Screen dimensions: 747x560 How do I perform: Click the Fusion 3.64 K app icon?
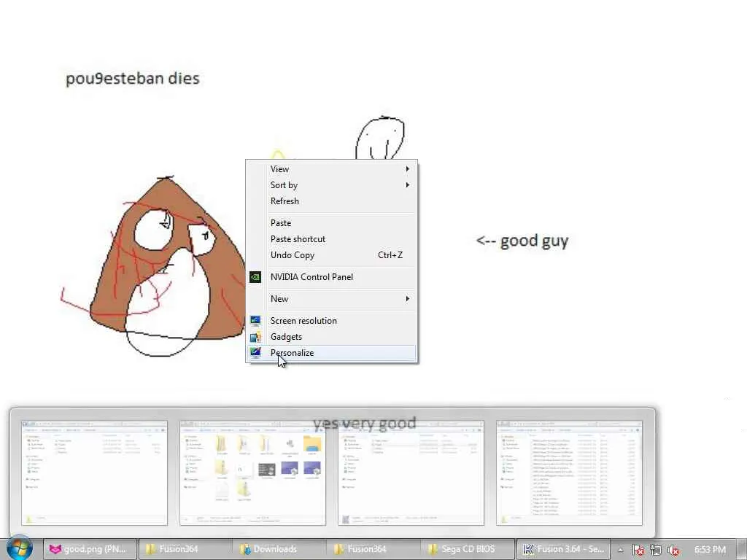pos(528,549)
